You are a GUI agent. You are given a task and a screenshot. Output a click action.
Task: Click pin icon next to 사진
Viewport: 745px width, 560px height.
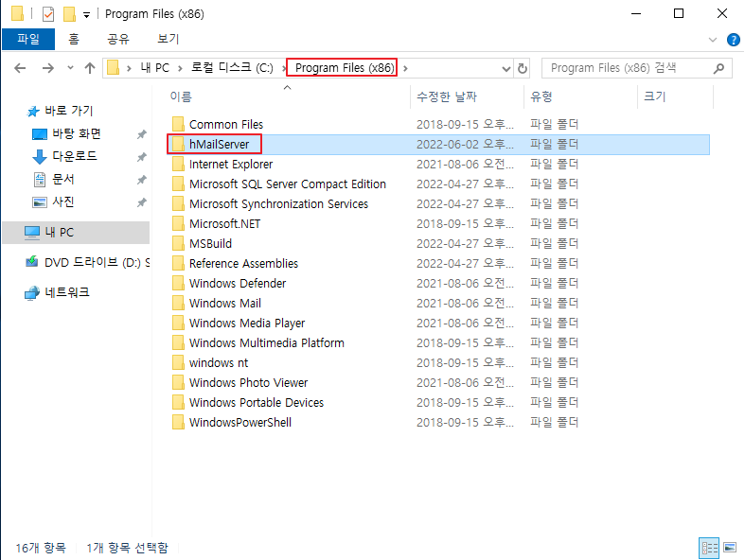pos(142,202)
